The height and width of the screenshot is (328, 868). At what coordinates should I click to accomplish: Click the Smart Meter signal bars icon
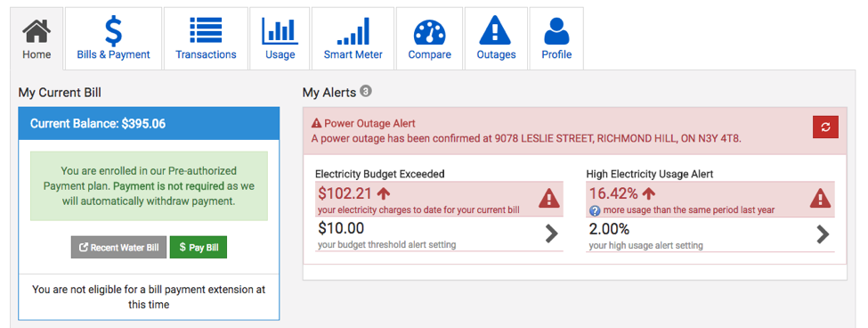(353, 31)
